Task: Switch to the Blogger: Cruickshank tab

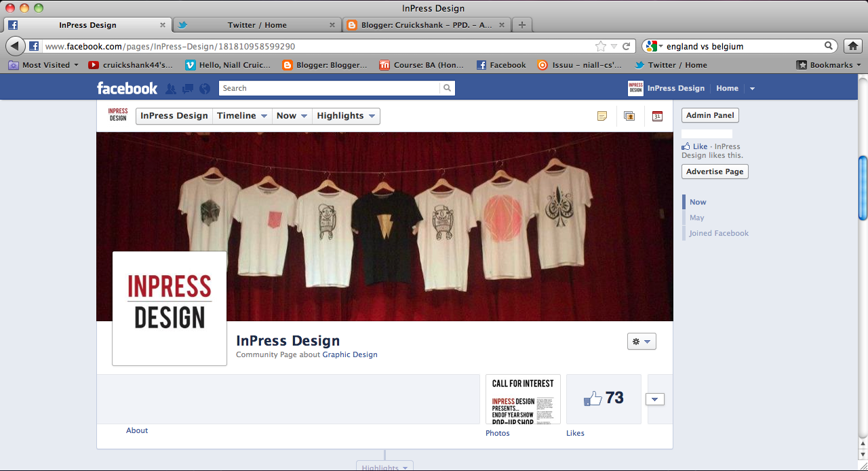Action: (x=427, y=25)
